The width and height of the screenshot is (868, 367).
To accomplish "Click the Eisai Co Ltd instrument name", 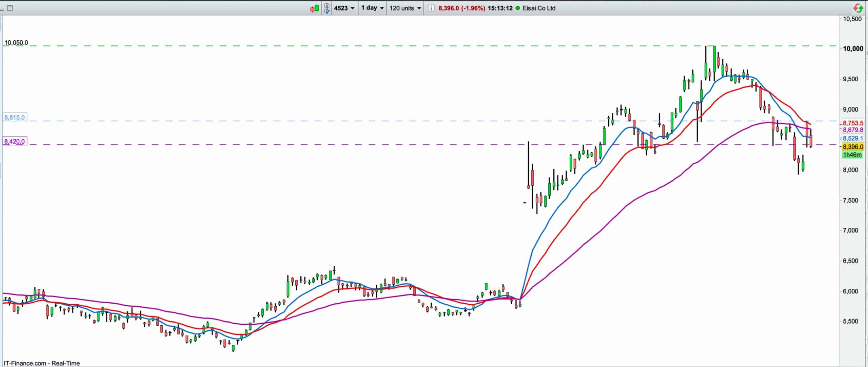I will coord(539,8).
